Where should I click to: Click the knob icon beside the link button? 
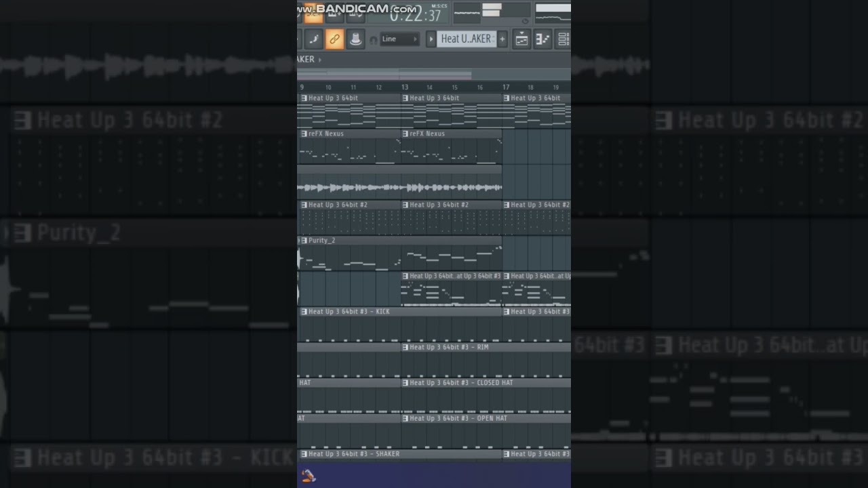pyautogui.click(x=355, y=39)
